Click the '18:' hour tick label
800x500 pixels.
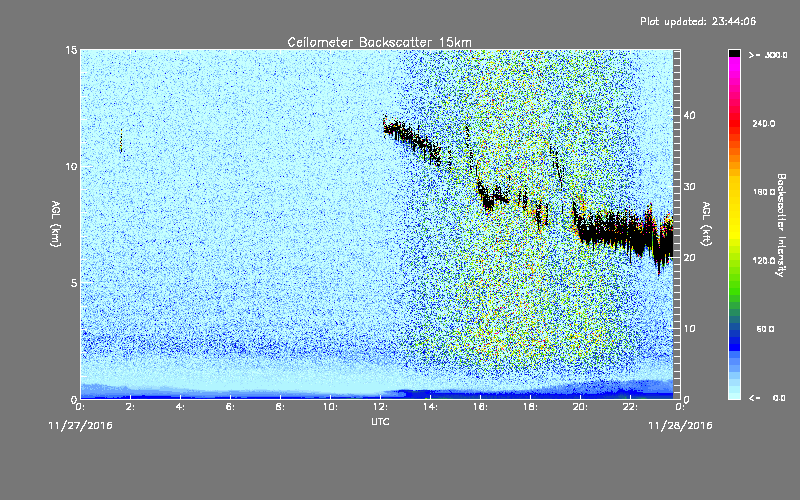pyautogui.click(x=530, y=407)
